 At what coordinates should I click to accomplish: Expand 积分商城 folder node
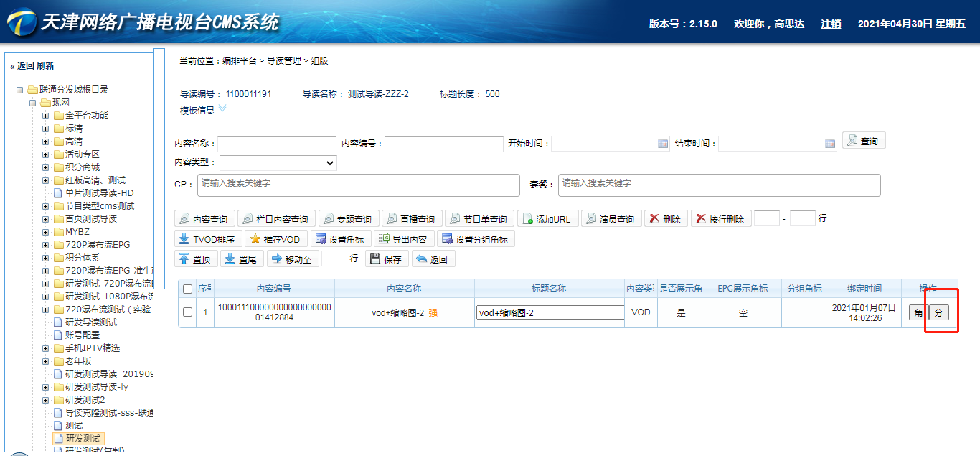point(46,167)
